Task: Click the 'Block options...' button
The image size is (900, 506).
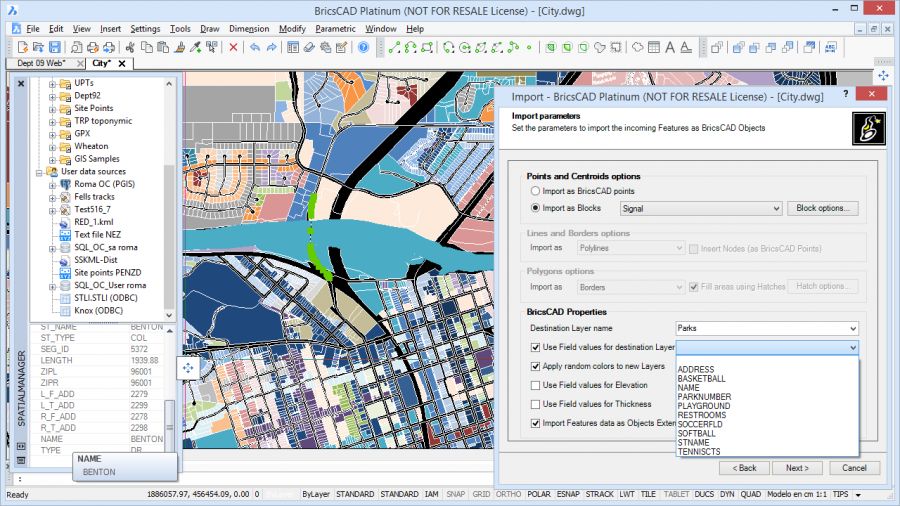Action: pyautogui.click(x=822, y=209)
